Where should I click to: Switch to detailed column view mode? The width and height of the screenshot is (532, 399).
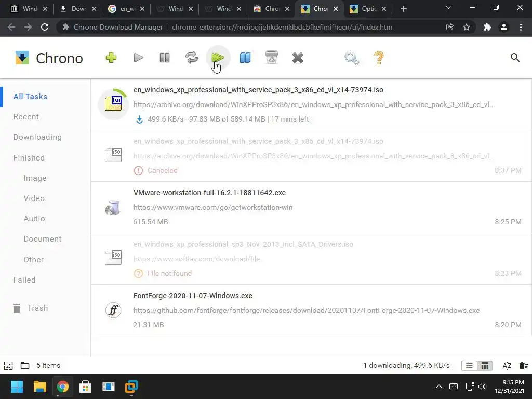point(485,365)
